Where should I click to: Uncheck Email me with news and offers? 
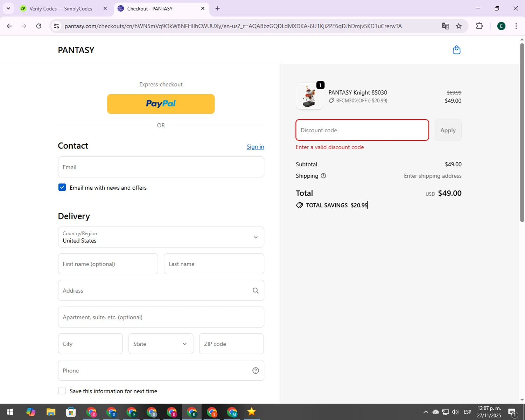[x=62, y=187]
